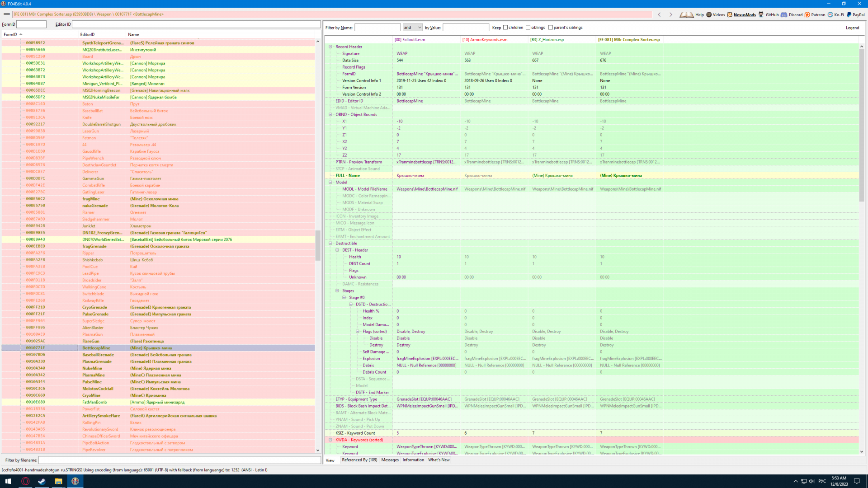Open the Videos icon link
The height and width of the screenshot is (488, 868).
(709, 14)
